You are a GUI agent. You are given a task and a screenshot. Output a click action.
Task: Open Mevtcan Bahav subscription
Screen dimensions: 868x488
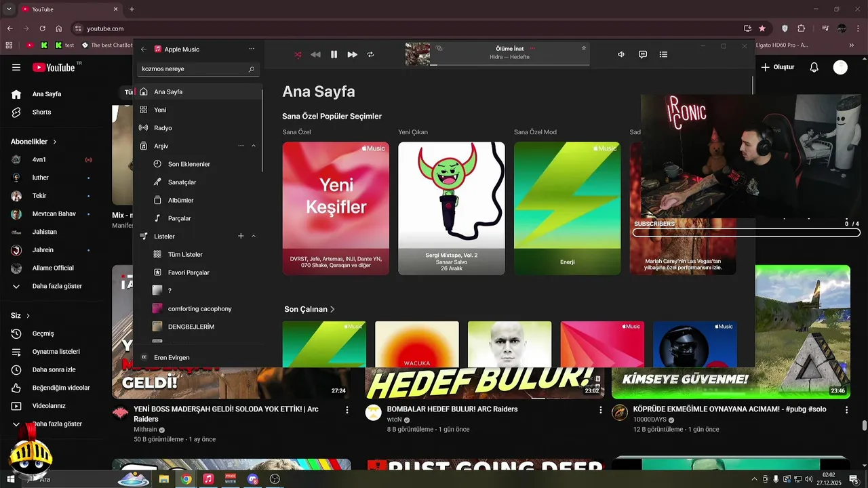pos(54,213)
